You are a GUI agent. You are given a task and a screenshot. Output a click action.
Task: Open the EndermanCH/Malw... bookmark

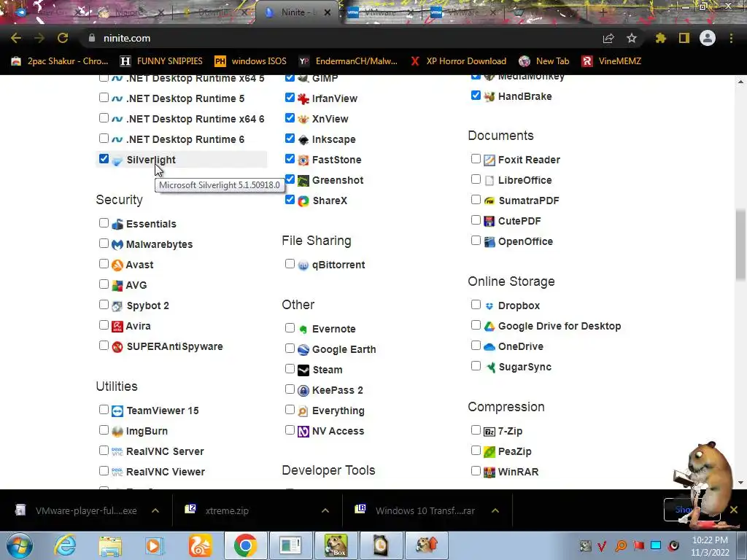click(x=348, y=61)
